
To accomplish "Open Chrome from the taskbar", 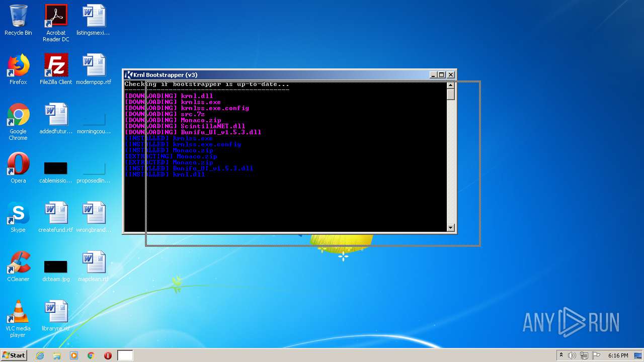I will (x=91, y=355).
